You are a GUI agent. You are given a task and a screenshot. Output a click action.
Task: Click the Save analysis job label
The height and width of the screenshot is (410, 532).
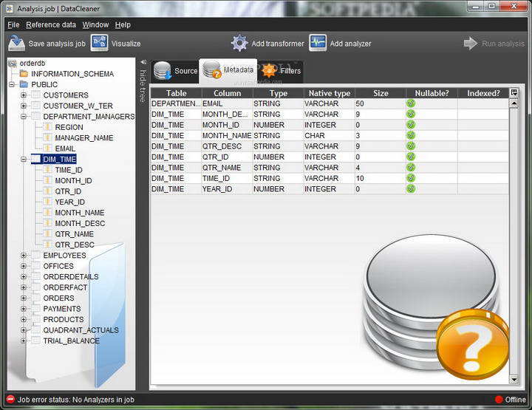click(x=57, y=44)
